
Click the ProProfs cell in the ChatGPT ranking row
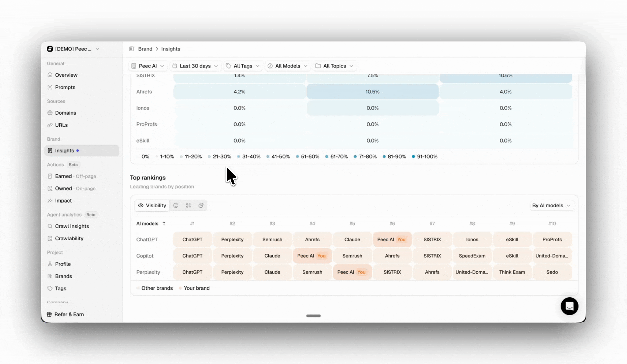[x=552, y=239]
